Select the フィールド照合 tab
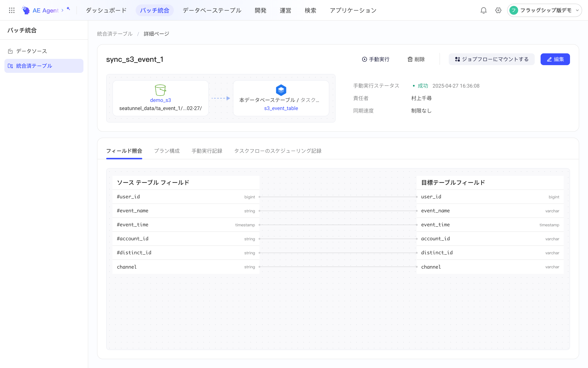This screenshot has width=588, height=368. tap(124, 151)
